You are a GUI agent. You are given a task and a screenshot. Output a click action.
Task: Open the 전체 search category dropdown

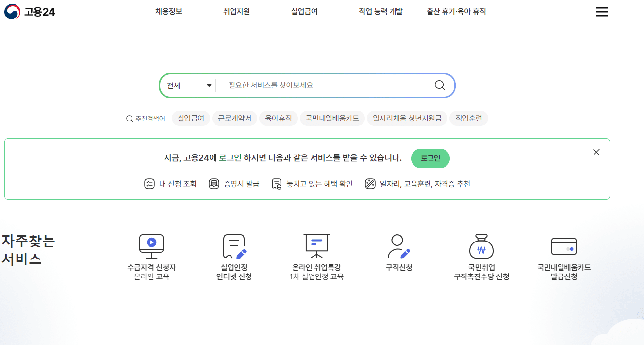point(188,85)
